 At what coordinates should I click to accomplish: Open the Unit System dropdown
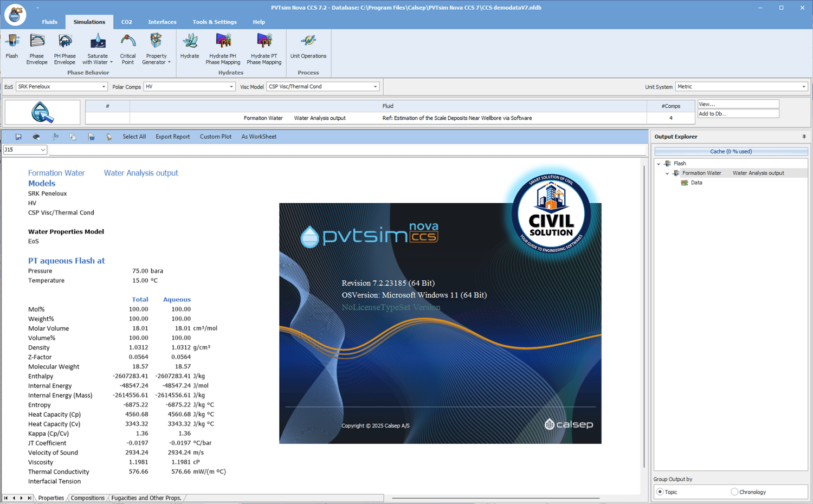click(x=804, y=87)
